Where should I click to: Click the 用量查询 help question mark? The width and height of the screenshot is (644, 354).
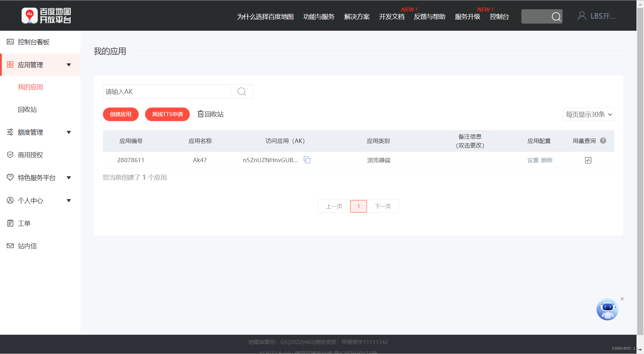point(603,141)
